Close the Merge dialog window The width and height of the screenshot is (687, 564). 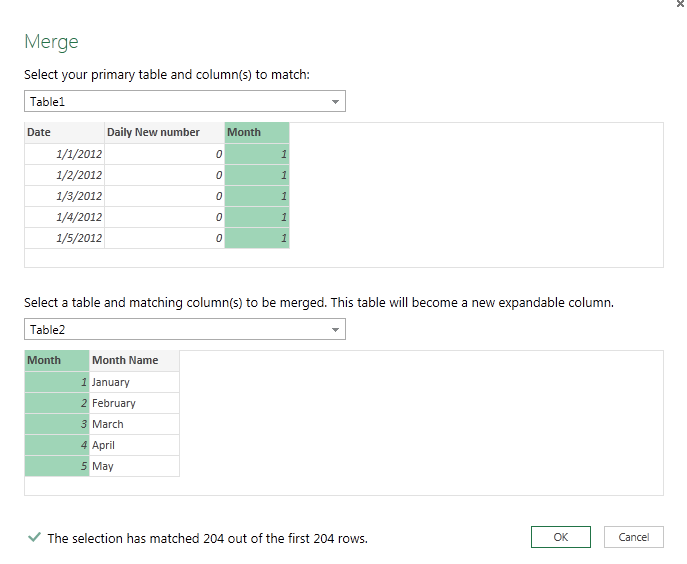[x=680, y=4]
